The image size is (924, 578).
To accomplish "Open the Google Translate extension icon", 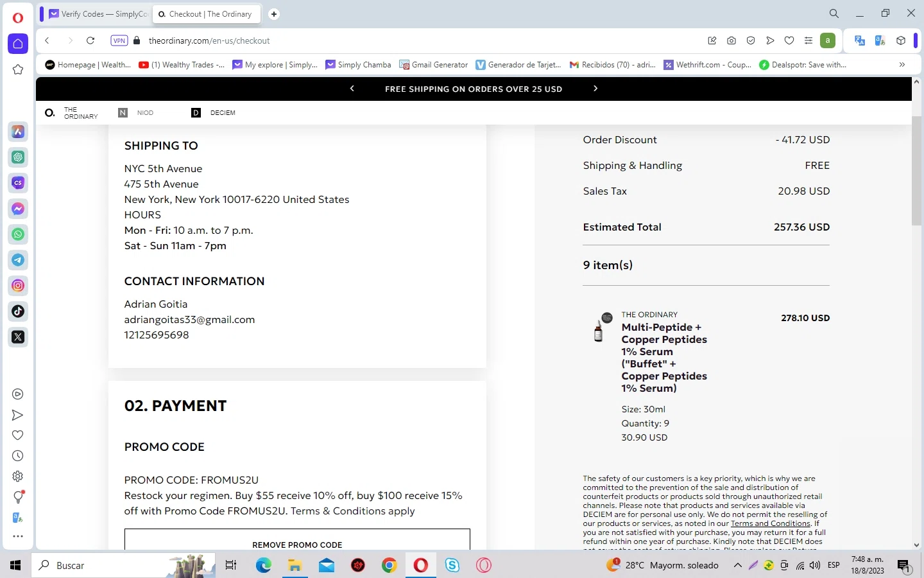I will click(860, 40).
